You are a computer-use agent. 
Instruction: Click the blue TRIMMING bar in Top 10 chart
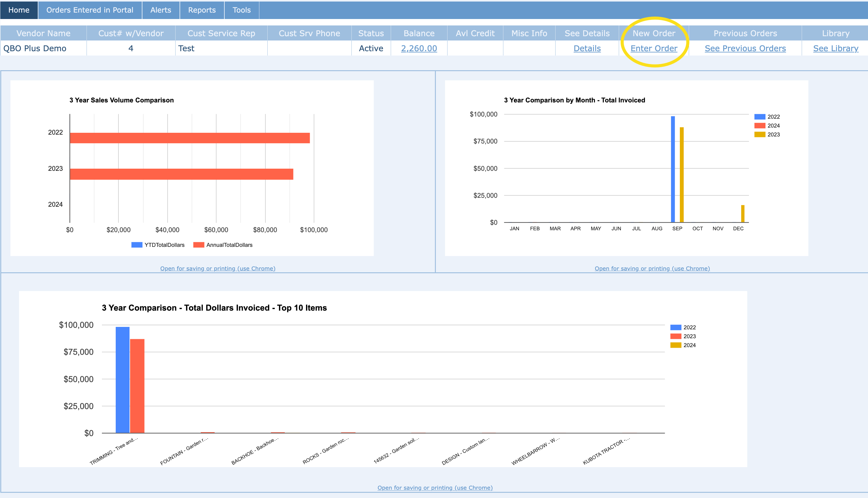pos(122,380)
